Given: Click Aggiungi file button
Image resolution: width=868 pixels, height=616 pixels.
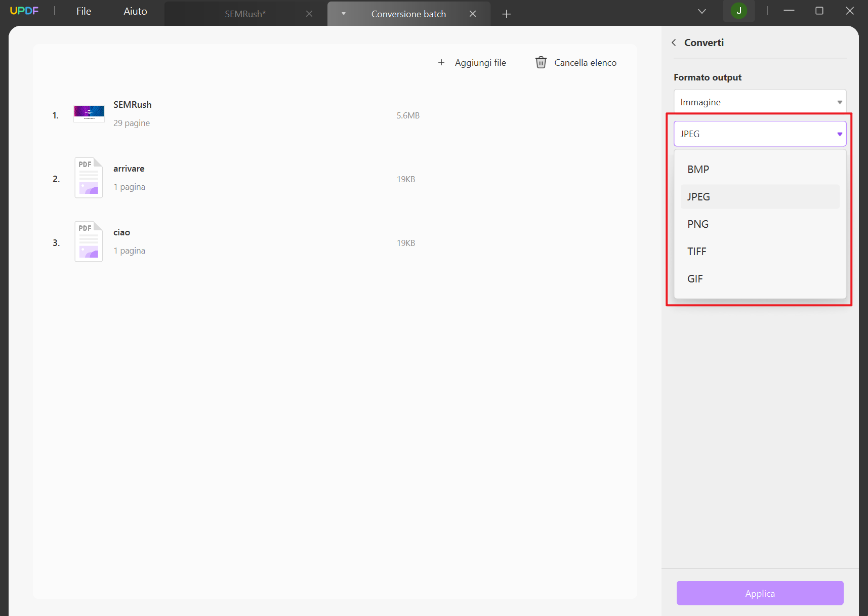Looking at the screenshot, I should click(x=472, y=63).
